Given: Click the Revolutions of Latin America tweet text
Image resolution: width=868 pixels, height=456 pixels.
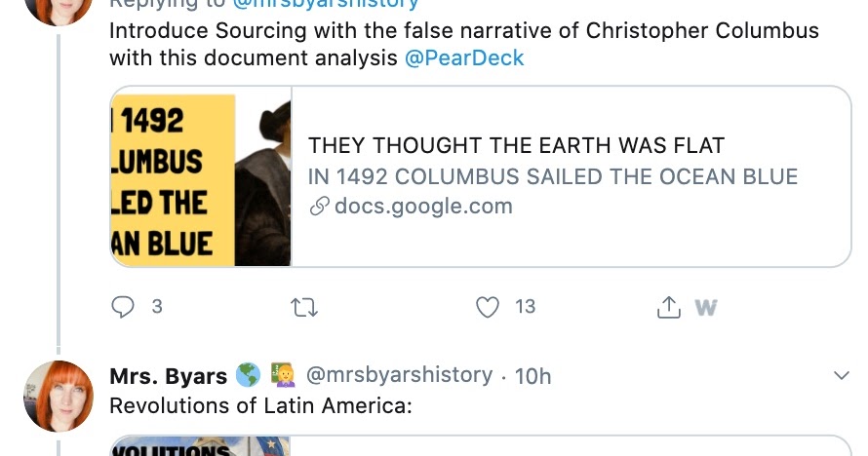Looking at the screenshot, I should (261, 405).
